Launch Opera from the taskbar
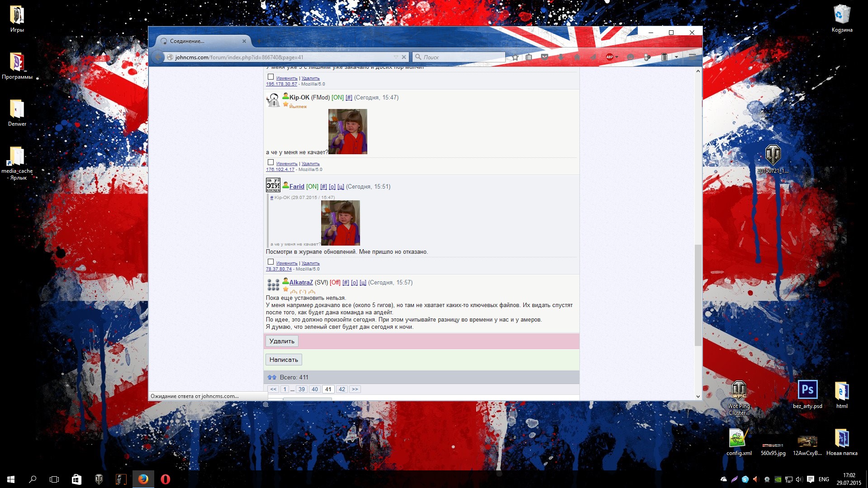This screenshot has width=868, height=488. 166,479
